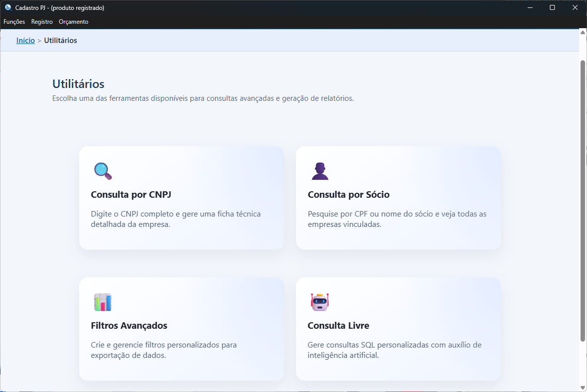Select the Utilitários breadcrumb item

60,41
